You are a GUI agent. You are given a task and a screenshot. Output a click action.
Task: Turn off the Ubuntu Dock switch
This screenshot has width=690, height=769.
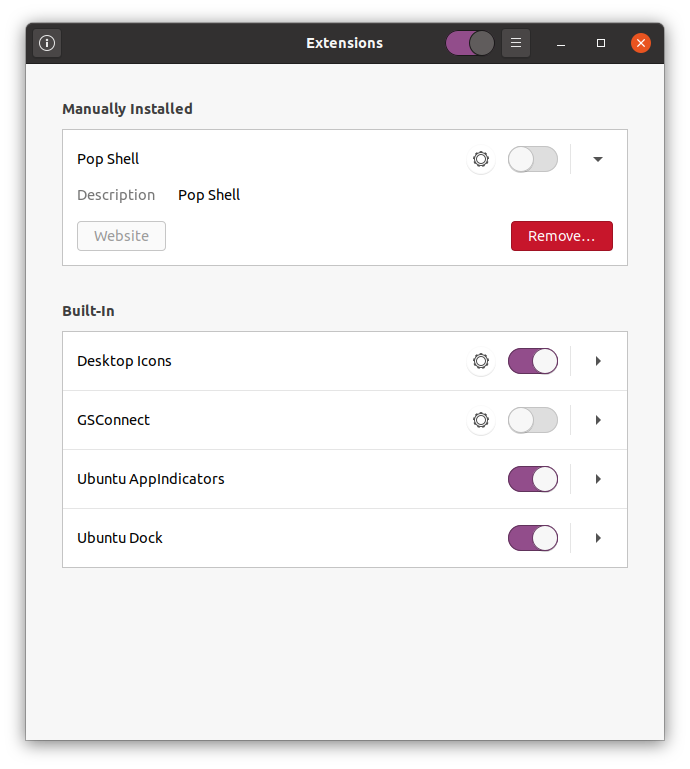tap(533, 538)
